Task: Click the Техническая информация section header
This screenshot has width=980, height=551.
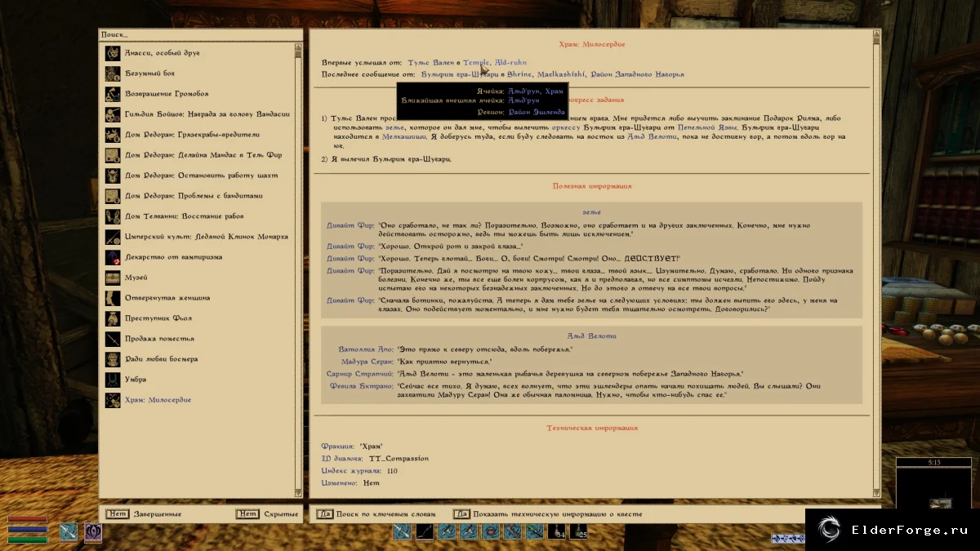Action: coord(592,428)
